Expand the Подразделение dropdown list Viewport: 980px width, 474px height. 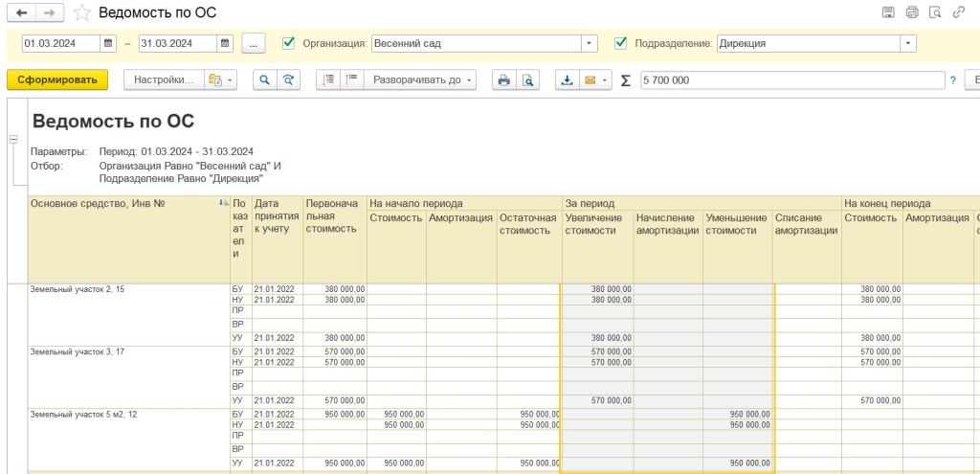click(907, 43)
